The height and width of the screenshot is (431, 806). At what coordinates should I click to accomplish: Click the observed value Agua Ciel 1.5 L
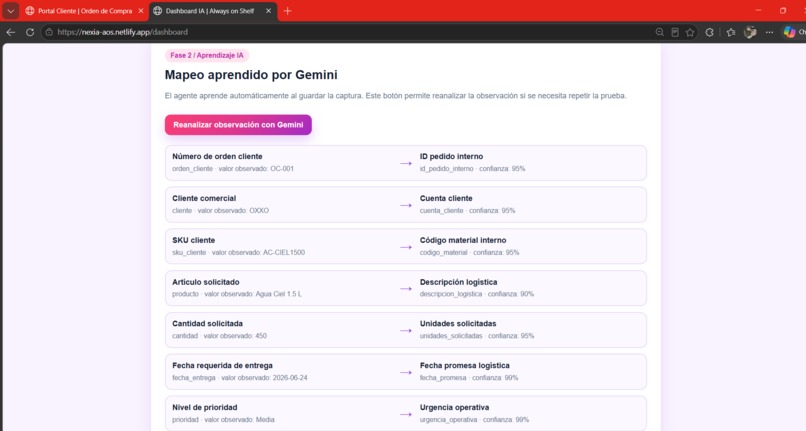[x=277, y=294]
